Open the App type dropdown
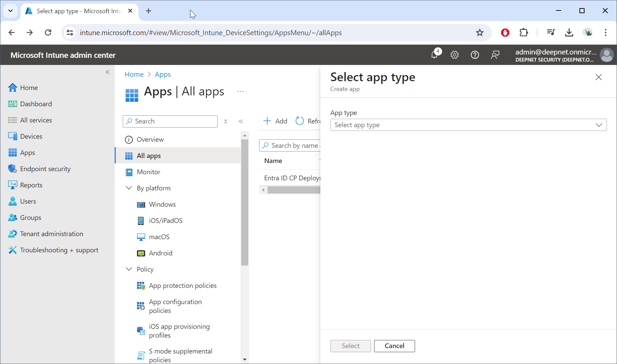Image resolution: width=617 pixels, height=364 pixels. tap(468, 125)
